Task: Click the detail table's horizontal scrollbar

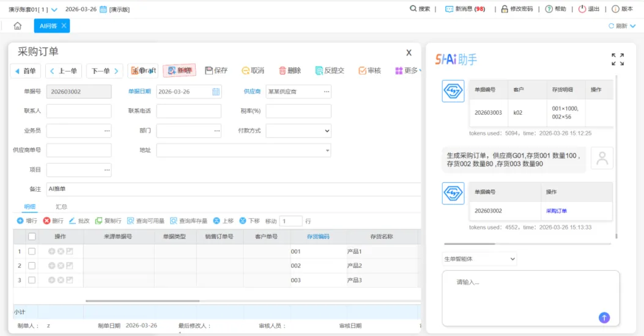Action: tap(142, 301)
